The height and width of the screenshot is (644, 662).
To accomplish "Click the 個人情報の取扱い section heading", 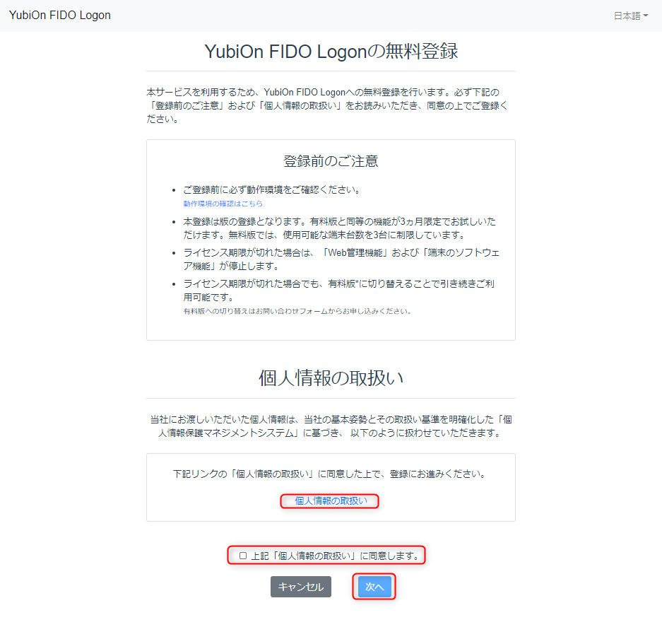I will (331, 377).
